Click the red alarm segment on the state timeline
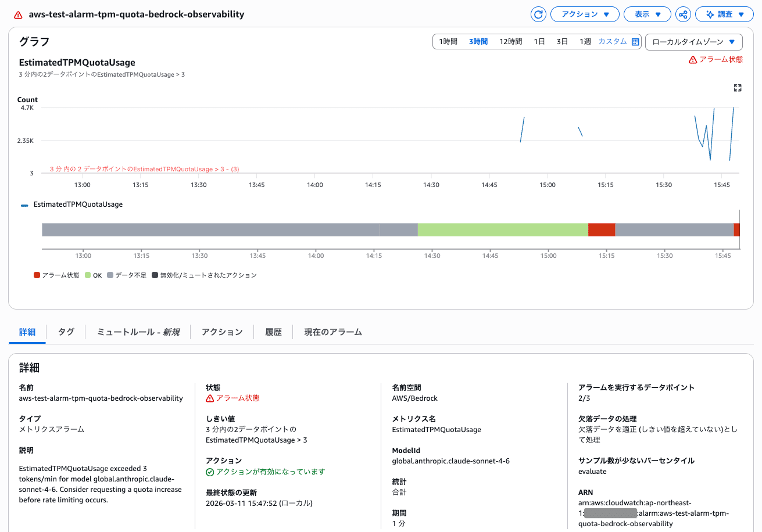The height and width of the screenshot is (532, 762). click(602, 229)
